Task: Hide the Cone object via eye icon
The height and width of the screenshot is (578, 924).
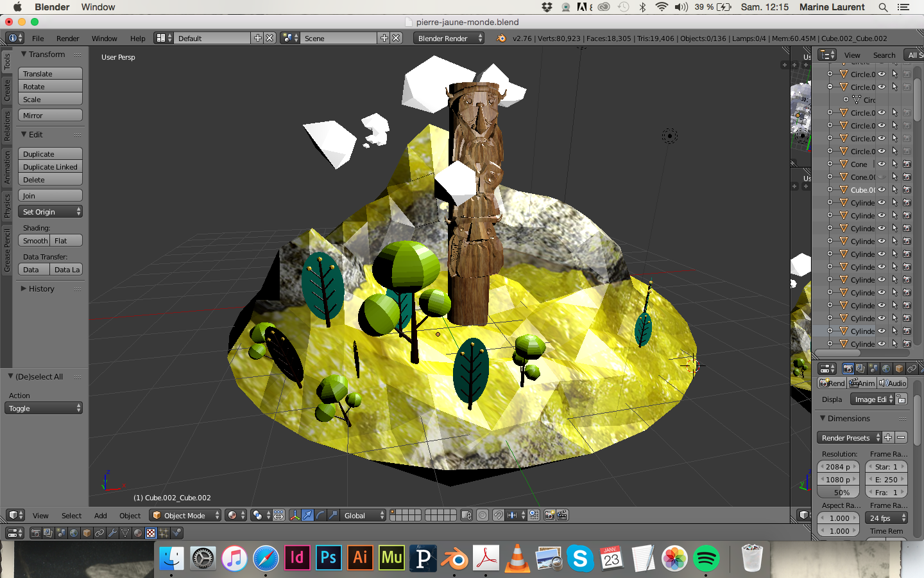Action: point(882,164)
